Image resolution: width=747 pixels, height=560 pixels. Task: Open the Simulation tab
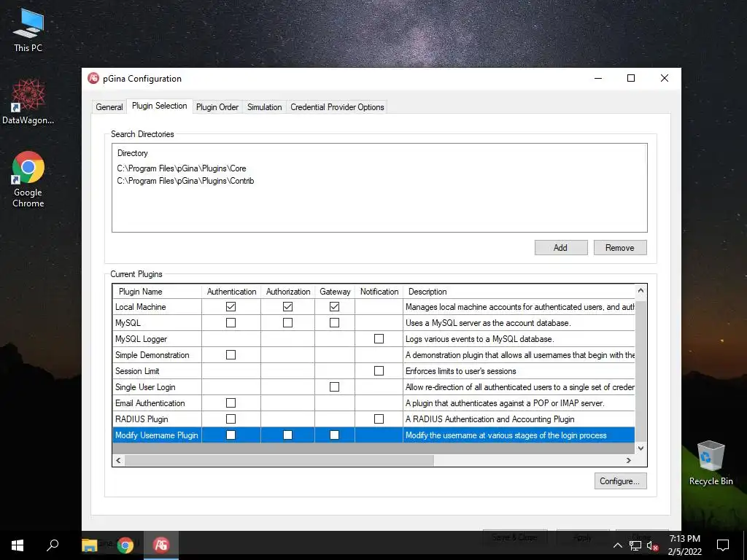pos(264,107)
